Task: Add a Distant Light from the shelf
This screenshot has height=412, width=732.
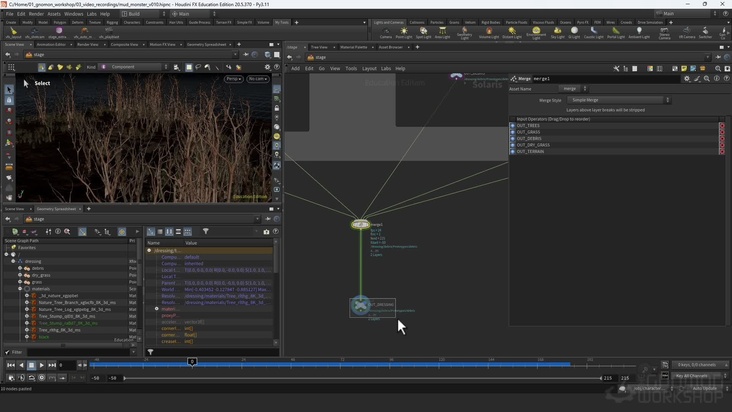Action: (x=512, y=33)
